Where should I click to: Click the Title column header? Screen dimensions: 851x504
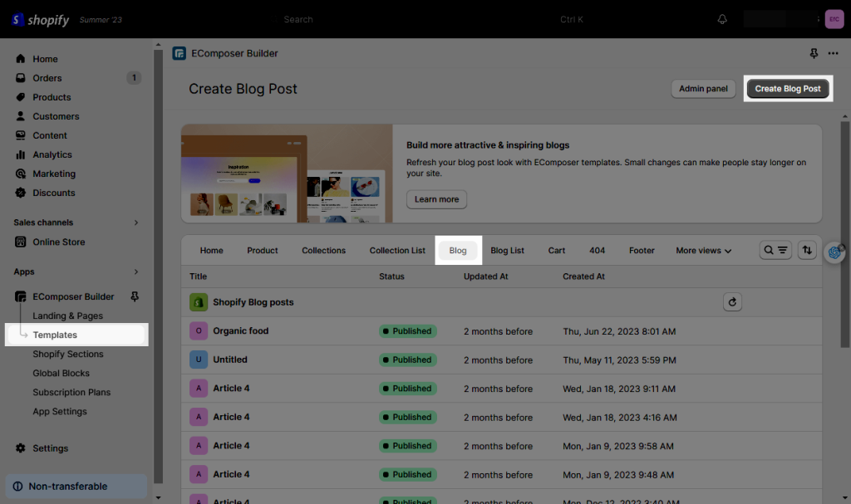pyautogui.click(x=198, y=276)
